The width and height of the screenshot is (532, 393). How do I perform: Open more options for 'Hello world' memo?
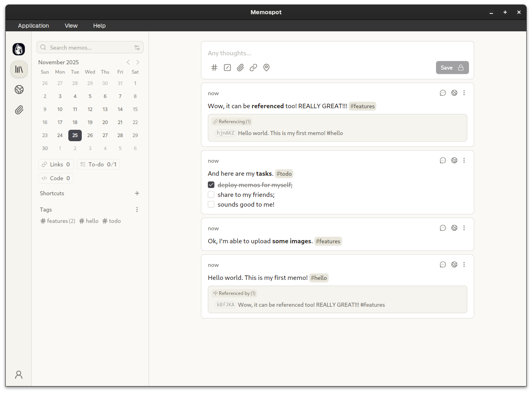tap(464, 265)
